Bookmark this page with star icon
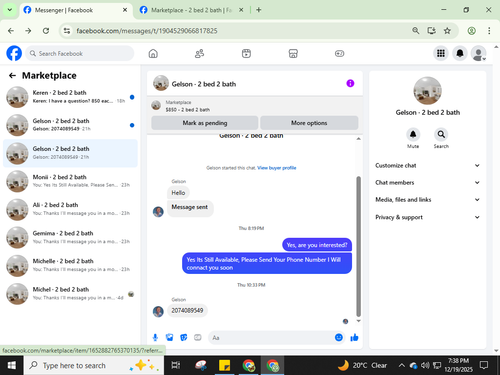Screen dimensions: 500x375 tap(447, 31)
